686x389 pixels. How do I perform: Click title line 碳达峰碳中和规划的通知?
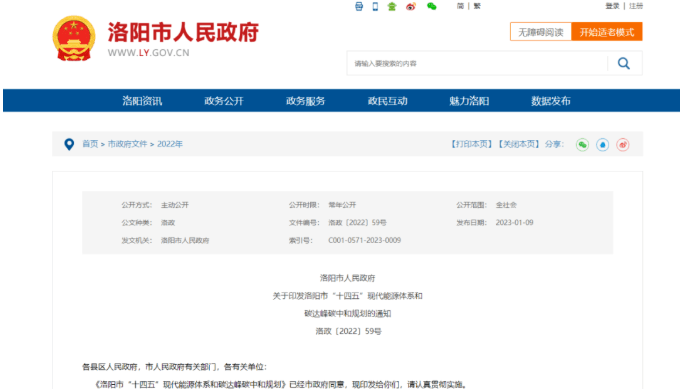tap(347, 314)
